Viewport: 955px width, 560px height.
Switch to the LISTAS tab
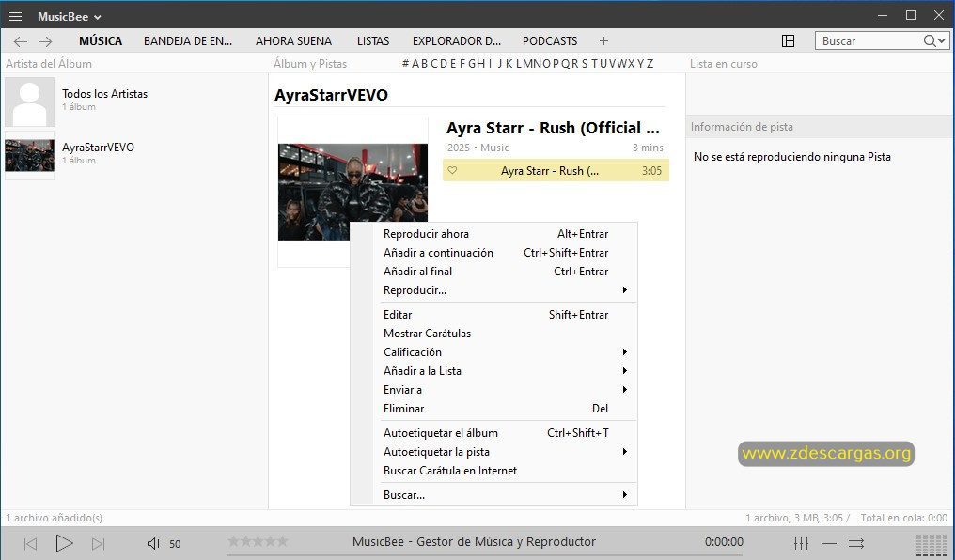tap(373, 40)
